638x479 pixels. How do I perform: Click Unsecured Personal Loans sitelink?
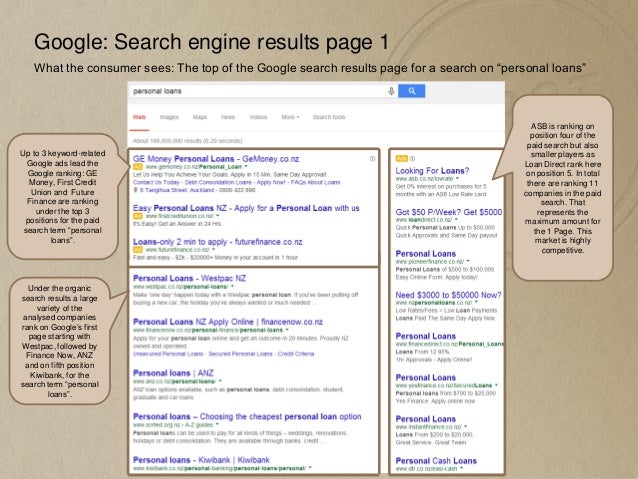click(168, 354)
